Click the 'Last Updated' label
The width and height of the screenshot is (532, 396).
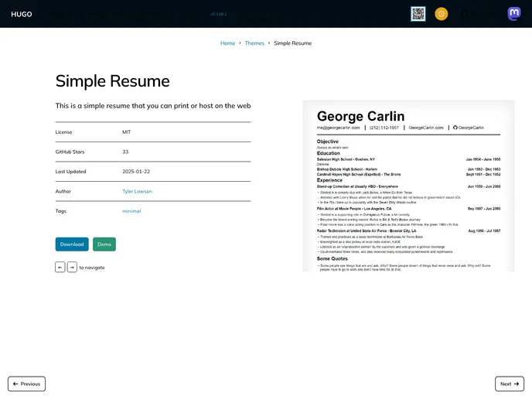tap(70, 172)
